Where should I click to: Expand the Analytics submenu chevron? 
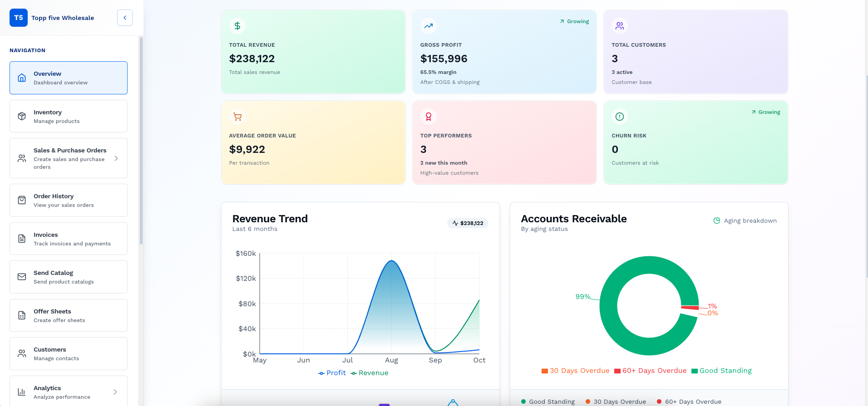[x=115, y=392]
